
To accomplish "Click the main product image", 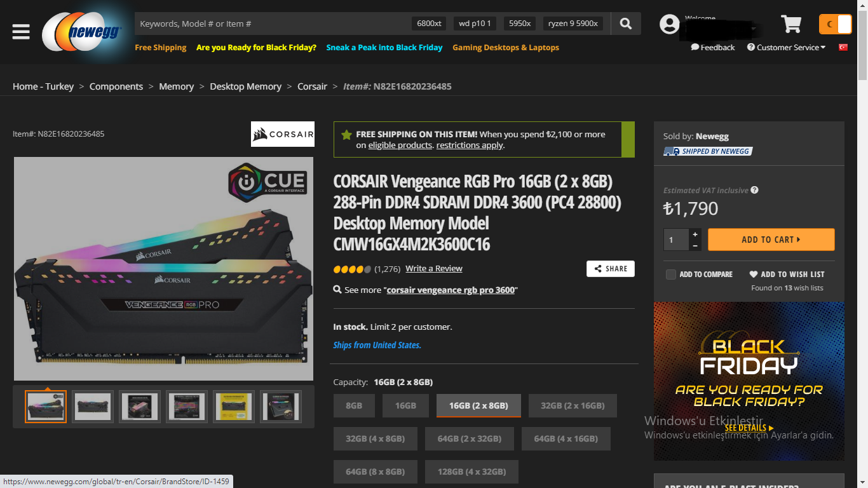I will point(164,269).
